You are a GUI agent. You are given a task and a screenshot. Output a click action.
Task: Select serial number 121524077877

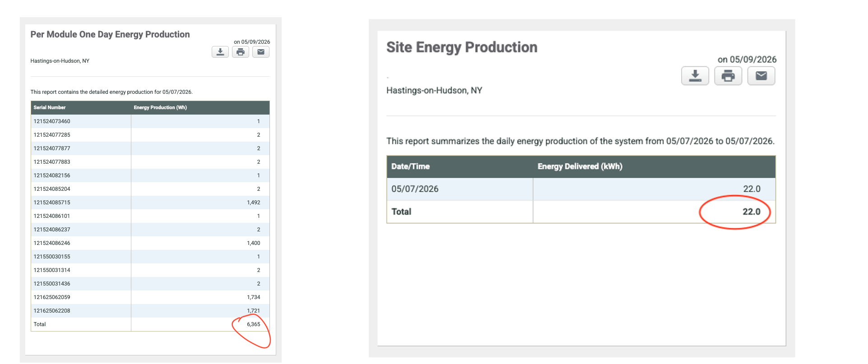point(52,148)
